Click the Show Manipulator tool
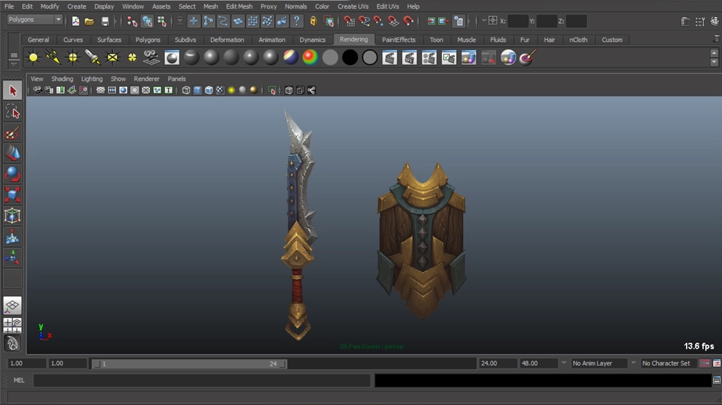The image size is (722, 405). click(x=12, y=257)
